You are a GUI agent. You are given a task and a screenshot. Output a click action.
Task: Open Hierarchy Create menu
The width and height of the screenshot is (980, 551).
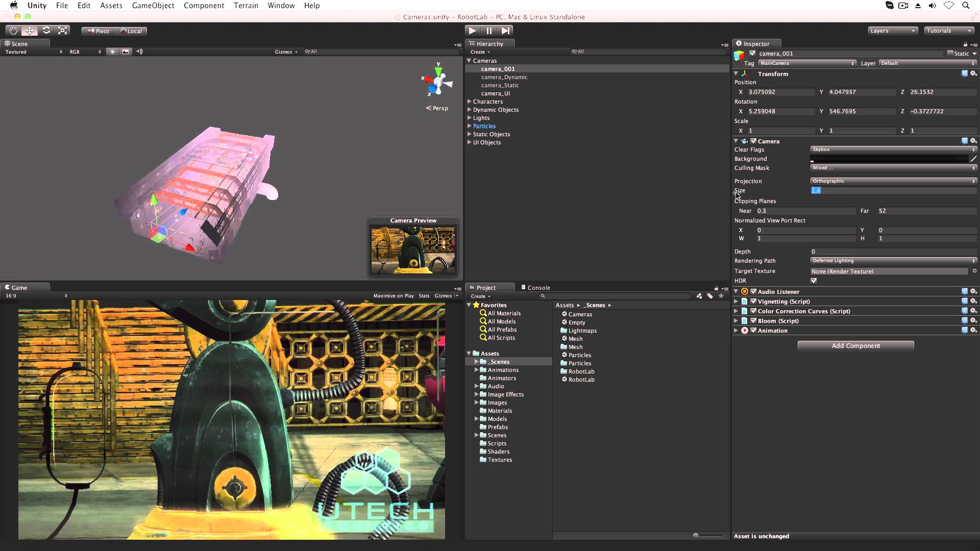click(x=480, y=52)
